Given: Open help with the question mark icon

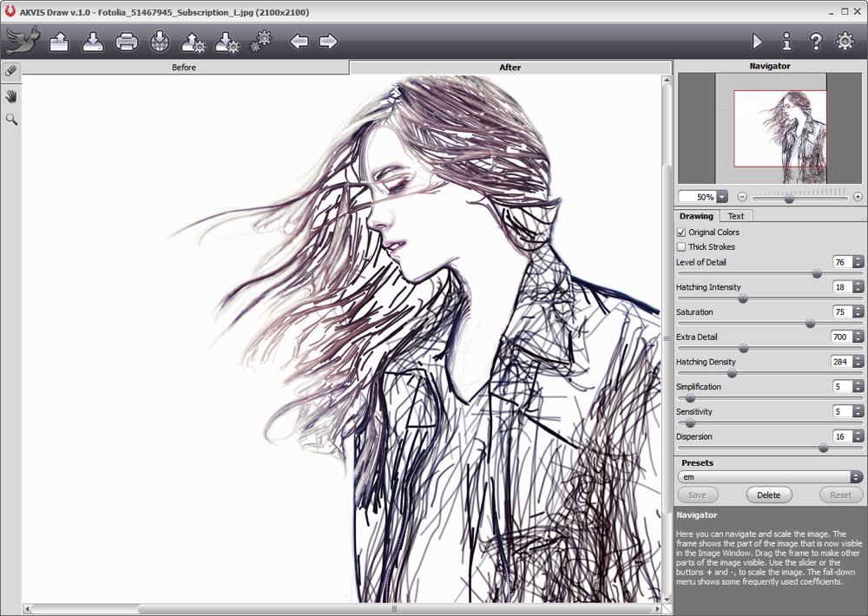Looking at the screenshot, I should [816, 41].
